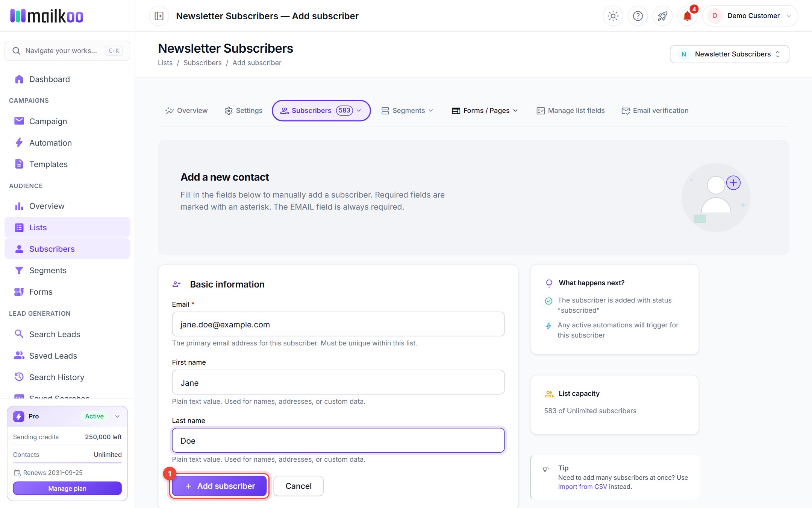Open Dashboard in sidebar
812x508 pixels.
[67, 79]
